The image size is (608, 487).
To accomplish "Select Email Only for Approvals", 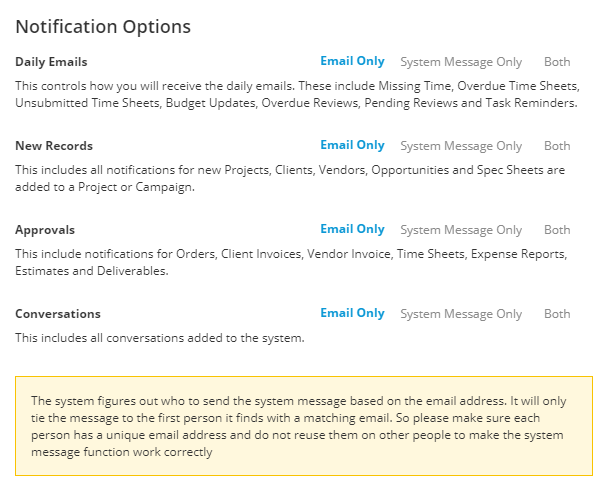I will [x=352, y=230].
